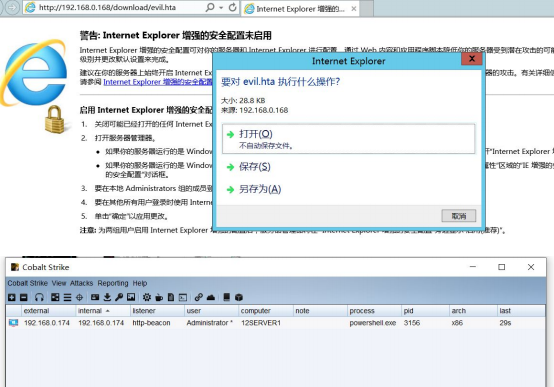Sort by the computer column header
This screenshot has width=554, height=387.
(x=266, y=311)
